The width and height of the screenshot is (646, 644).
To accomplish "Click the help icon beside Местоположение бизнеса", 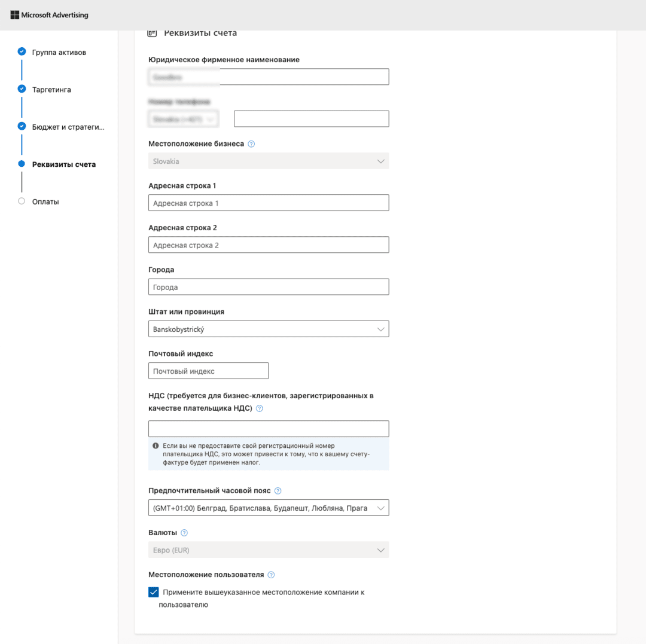I will [251, 144].
